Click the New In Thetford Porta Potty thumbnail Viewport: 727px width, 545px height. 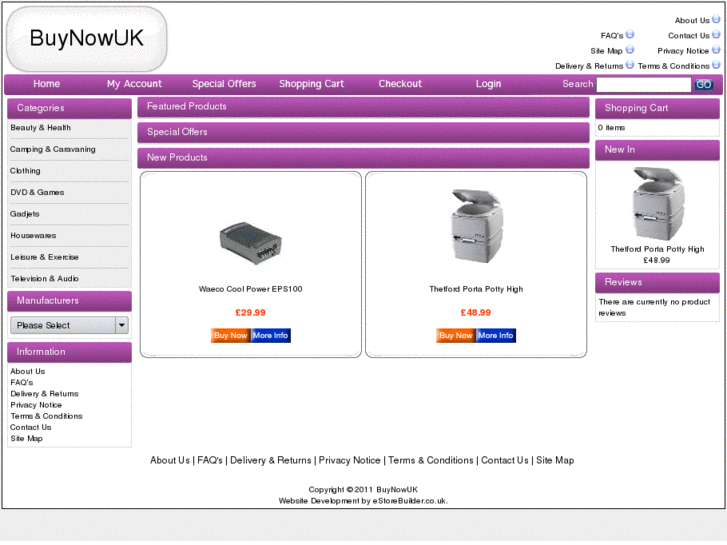click(658, 204)
